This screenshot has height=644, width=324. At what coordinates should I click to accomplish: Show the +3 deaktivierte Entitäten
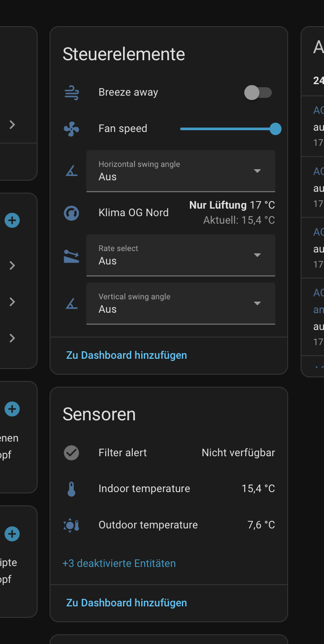point(119,563)
